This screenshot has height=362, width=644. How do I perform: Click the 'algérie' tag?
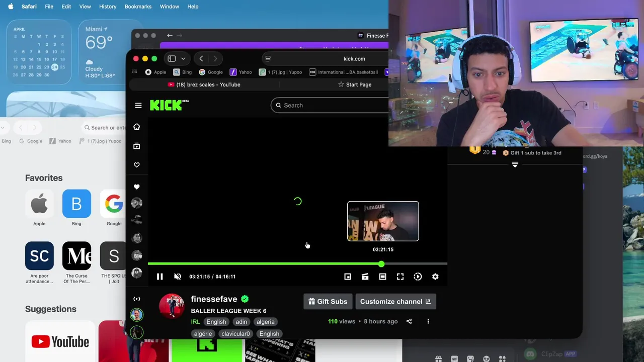(x=203, y=334)
